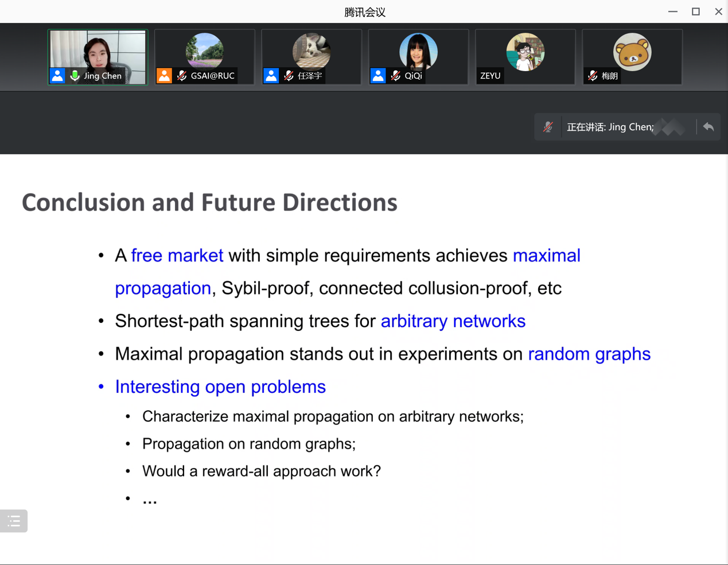This screenshot has height=565, width=728.
Task: Select the GSAI@RUC avatar
Action: pos(205,51)
